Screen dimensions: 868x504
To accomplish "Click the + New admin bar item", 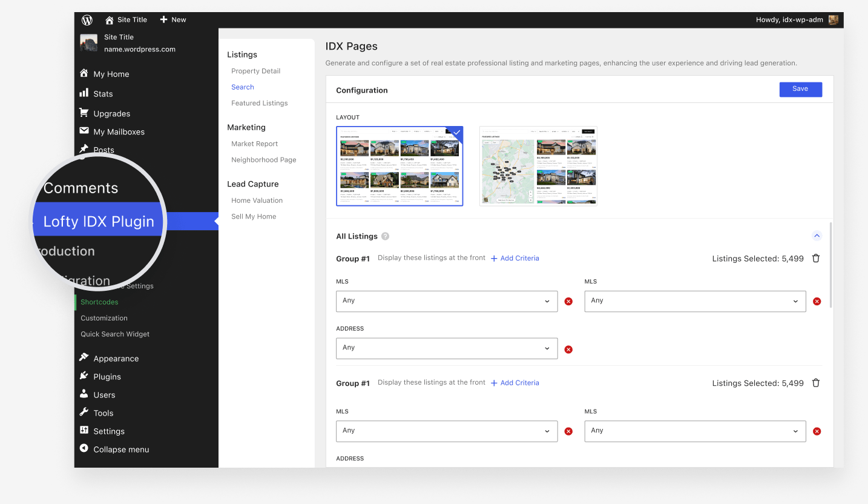I will click(x=173, y=20).
